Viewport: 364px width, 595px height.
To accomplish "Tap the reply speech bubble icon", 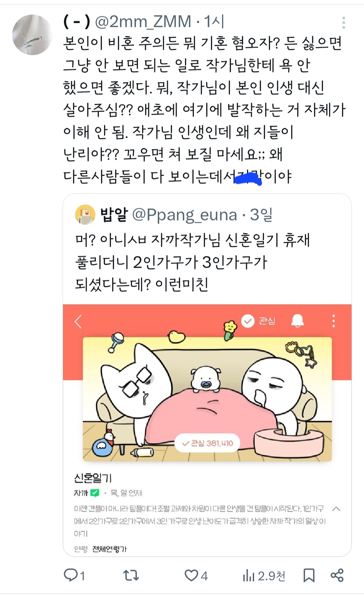I will [71, 575].
